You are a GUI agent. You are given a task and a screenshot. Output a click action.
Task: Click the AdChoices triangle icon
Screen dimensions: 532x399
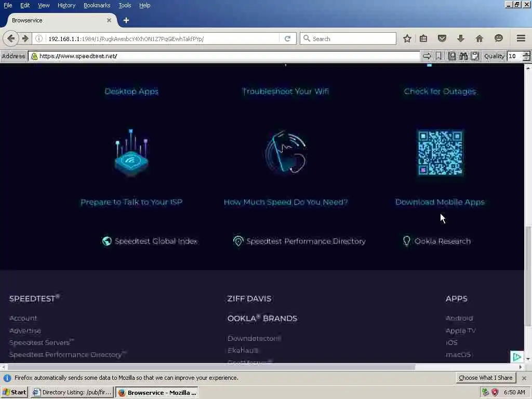coord(517,356)
